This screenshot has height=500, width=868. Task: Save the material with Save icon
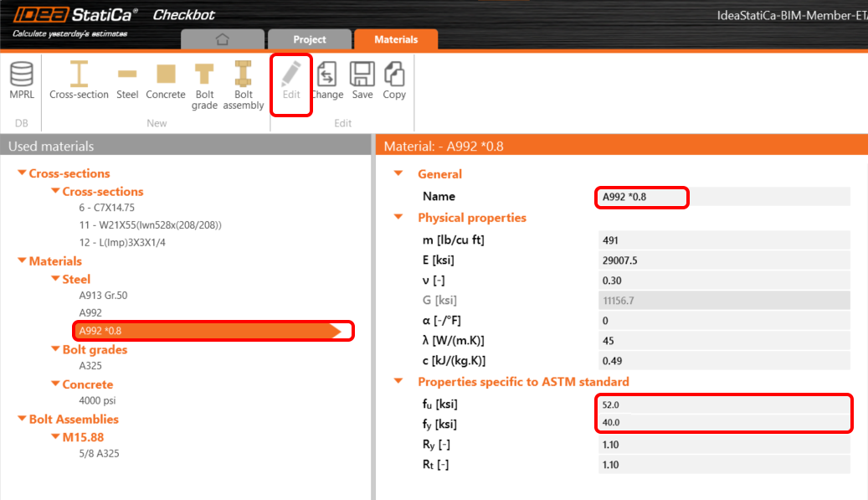tap(362, 80)
